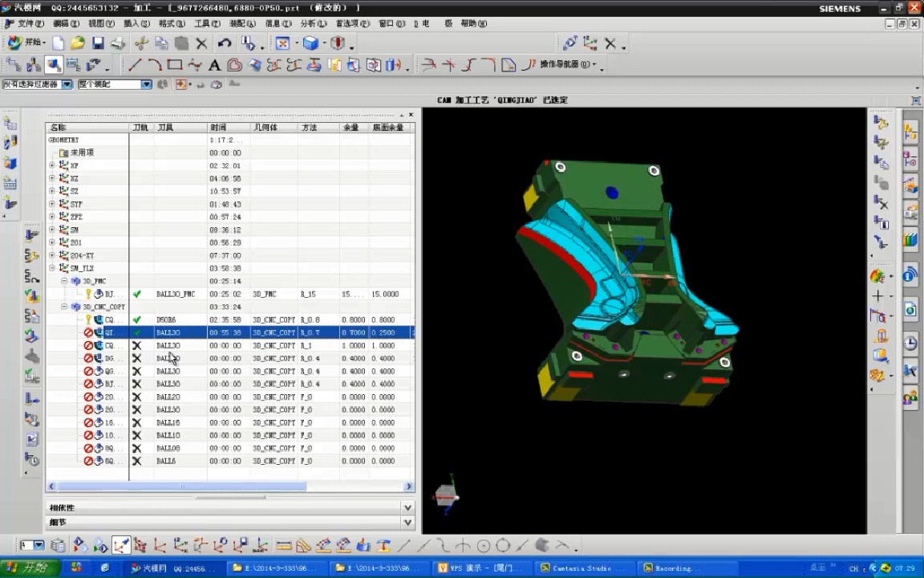Save the part with floppy icon
This screenshot has width=924, height=578.
(98, 43)
